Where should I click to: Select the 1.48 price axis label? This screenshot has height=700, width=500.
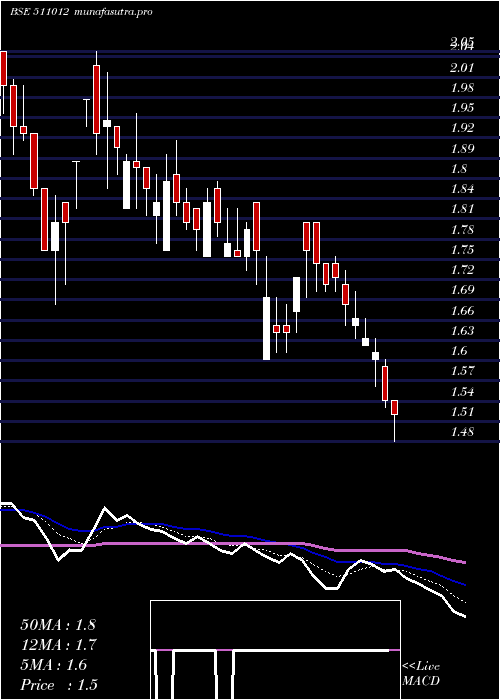click(x=462, y=432)
